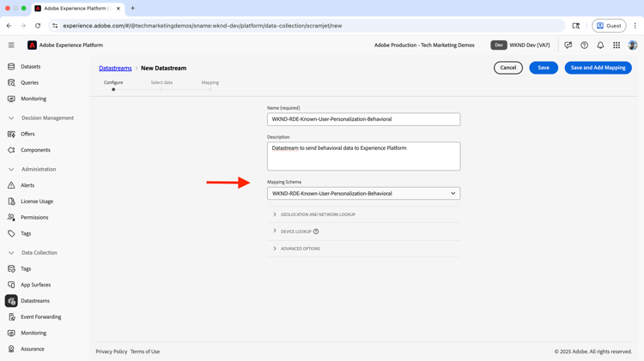Collapse the Decision Management sidebar group
Screen dimensions: 644x361
(11, 118)
